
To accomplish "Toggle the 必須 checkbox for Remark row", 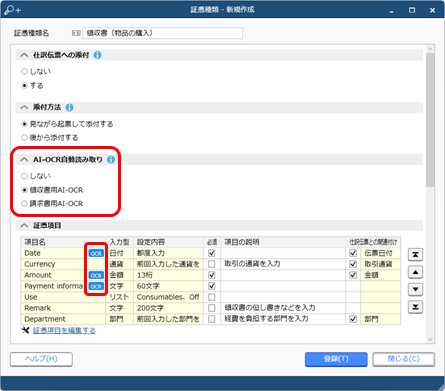I will pyautogui.click(x=211, y=308).
